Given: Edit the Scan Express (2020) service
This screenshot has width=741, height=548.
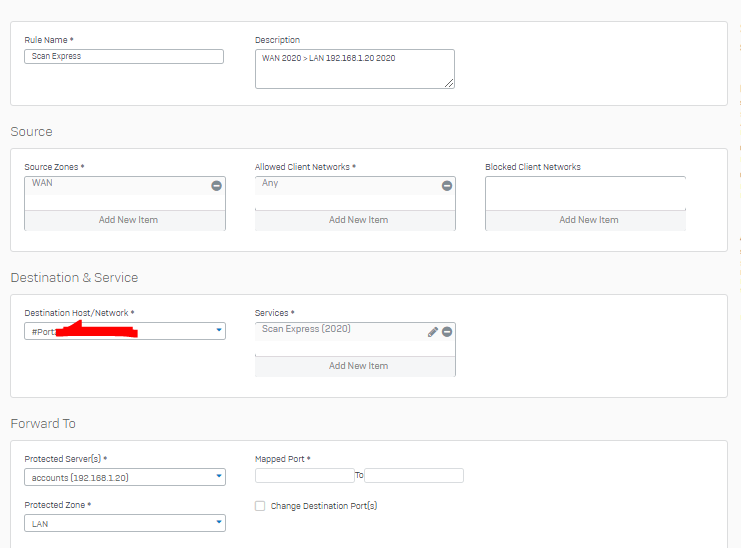Looking at the screenshot, I should click(433, 332).
